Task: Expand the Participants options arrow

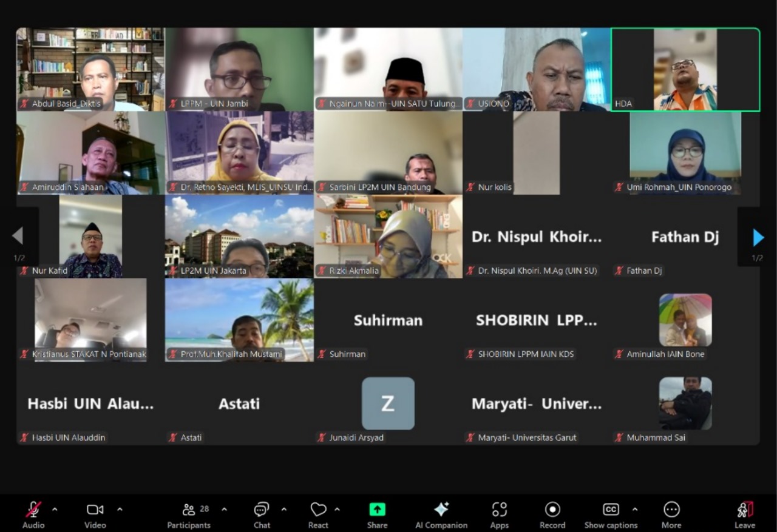Action: click(224, 510)
